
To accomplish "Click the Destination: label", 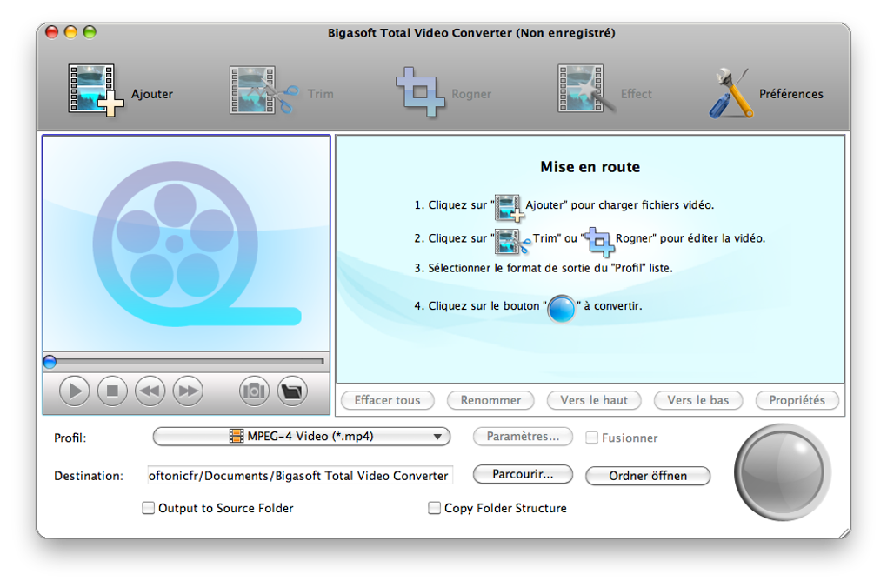I will coord(88,476).
